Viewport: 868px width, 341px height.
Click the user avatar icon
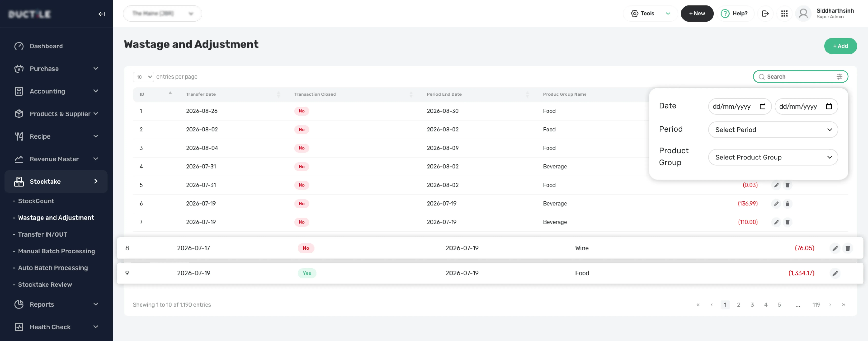click(x=803, y=14)
